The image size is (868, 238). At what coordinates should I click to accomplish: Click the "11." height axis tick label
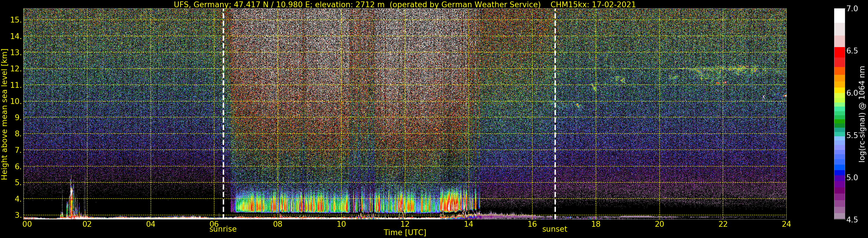click(16, 85)
